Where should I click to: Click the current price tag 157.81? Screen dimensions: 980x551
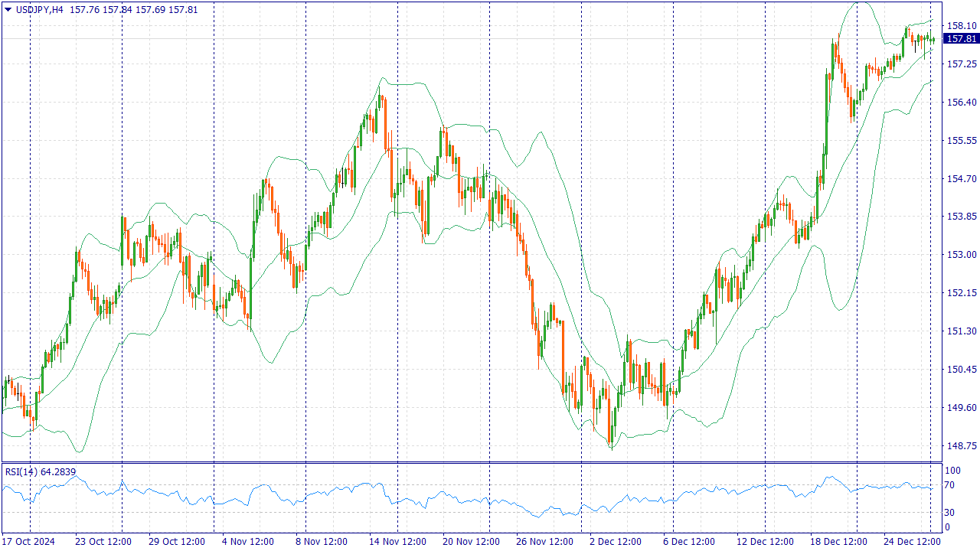point(961,39)
